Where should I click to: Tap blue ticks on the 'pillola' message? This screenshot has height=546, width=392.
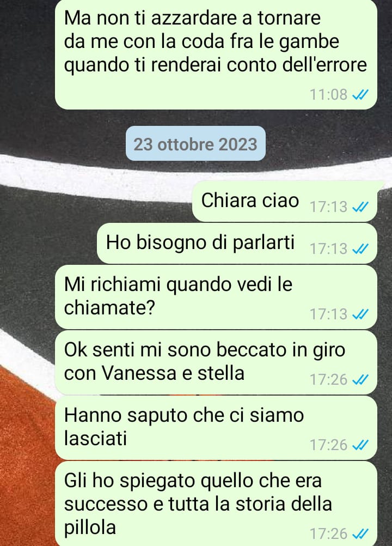360,534
